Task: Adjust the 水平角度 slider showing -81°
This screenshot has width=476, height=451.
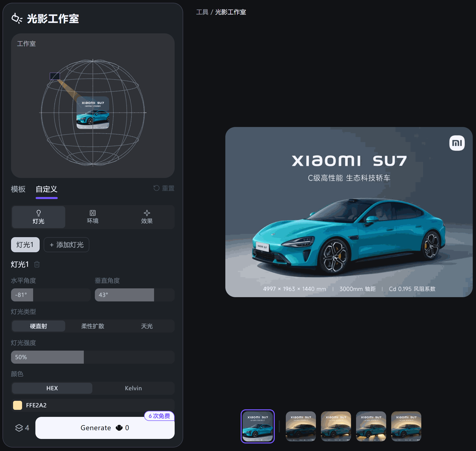Action: (x=51, y=295)
